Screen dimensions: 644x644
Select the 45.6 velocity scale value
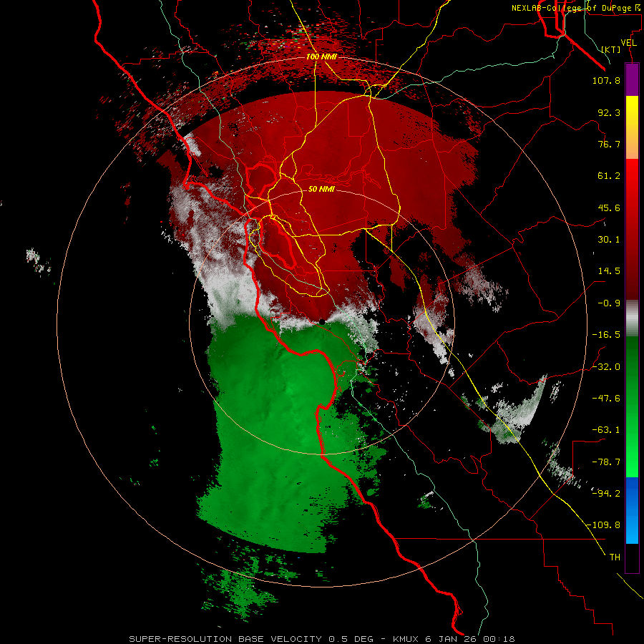point(609,208)
